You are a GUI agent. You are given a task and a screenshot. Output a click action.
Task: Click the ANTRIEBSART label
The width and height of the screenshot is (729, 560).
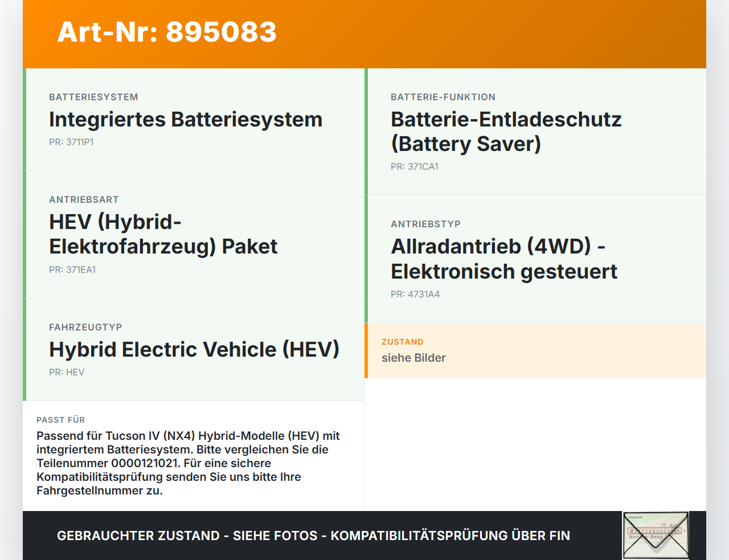pos(84,199)
